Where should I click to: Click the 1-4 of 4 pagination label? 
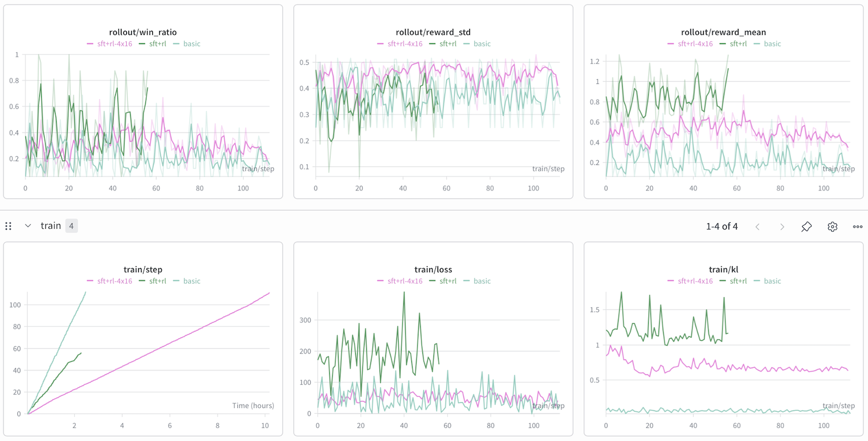(x=722, y=227)
